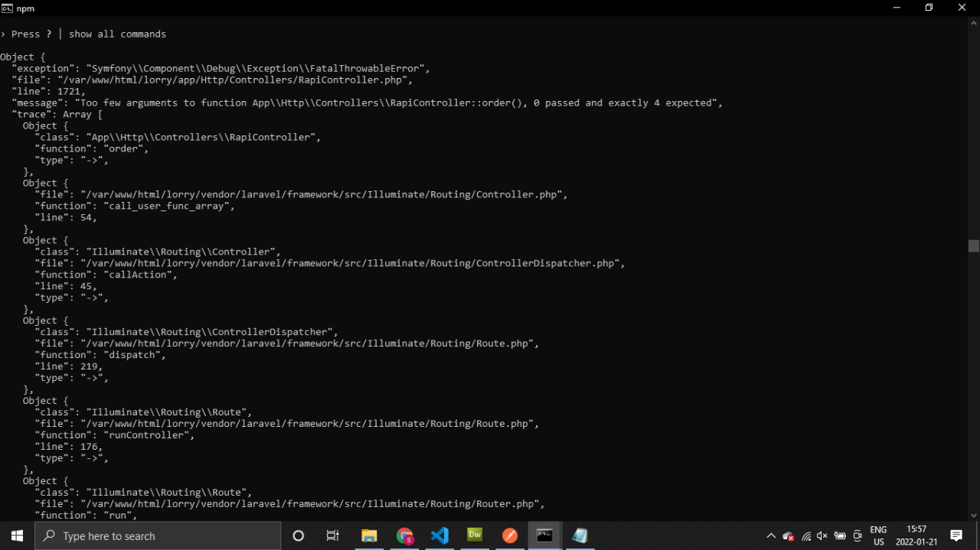Click the Cortana circle icon
980x550 pixels.
(299, 535)
